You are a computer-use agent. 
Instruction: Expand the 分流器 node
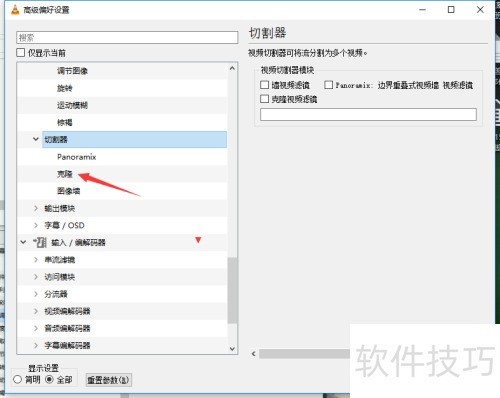point(36,294)
